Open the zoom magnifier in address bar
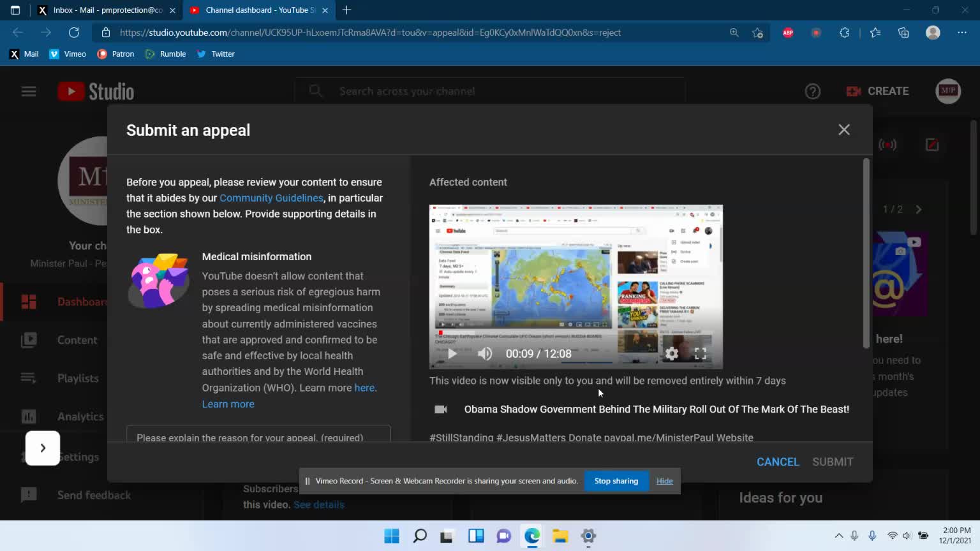 pos(734,33)
